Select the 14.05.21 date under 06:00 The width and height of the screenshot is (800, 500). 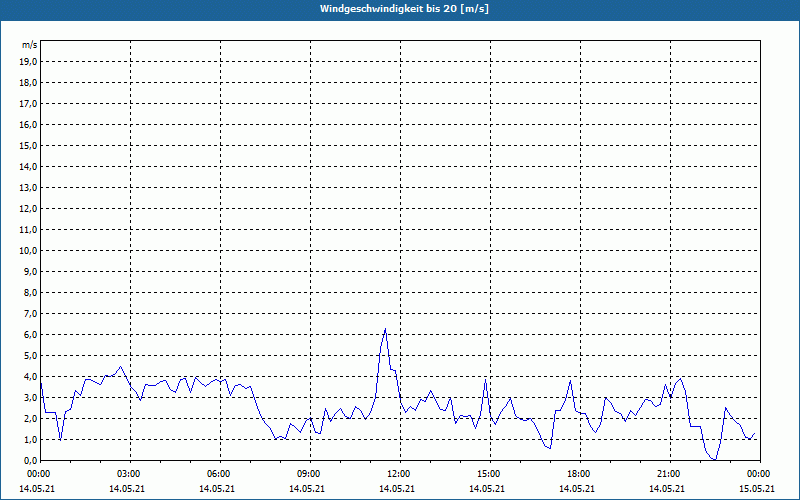[x=216, y=488]
